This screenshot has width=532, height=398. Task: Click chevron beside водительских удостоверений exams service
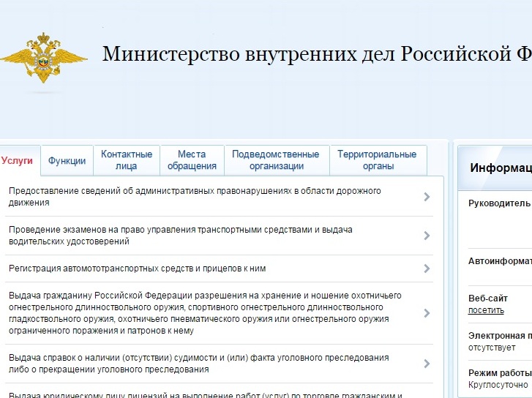[427, 236]
